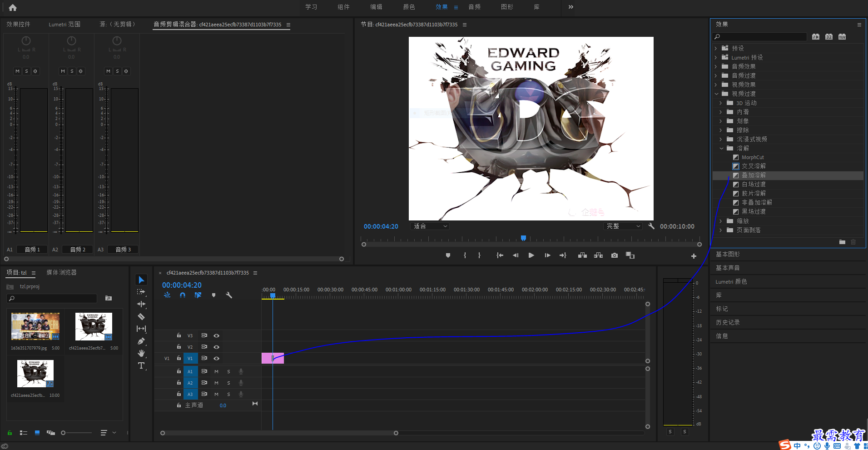Expand the Lumetri 预设 folder

click(x=716, y=57)
